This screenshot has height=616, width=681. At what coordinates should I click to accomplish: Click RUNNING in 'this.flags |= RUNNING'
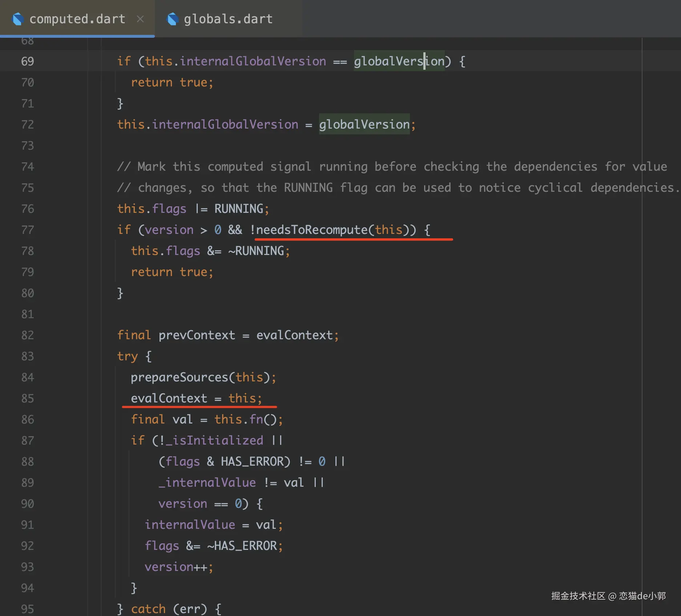(x=239, y=209)
